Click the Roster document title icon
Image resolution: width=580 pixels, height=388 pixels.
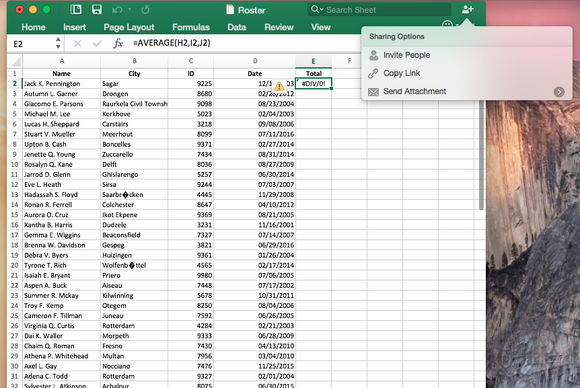230,10
